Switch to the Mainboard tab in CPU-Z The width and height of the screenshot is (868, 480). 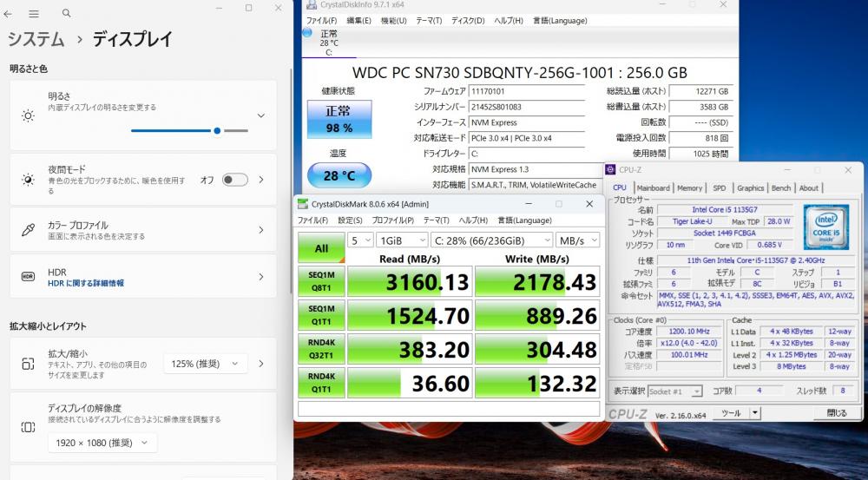[653, 187]
